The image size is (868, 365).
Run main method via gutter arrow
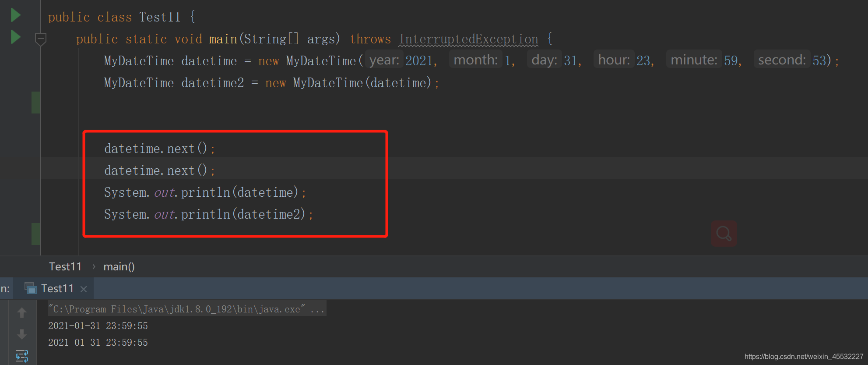16,37
